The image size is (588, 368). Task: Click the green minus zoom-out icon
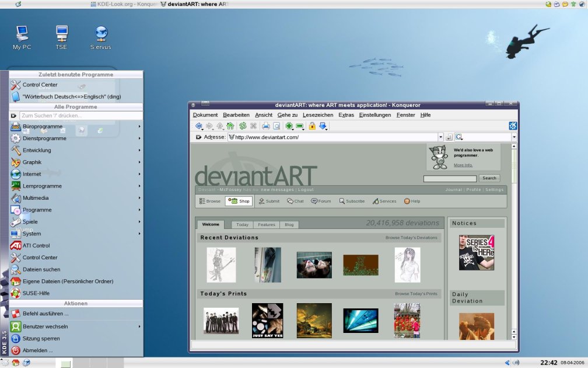point(300,126)
